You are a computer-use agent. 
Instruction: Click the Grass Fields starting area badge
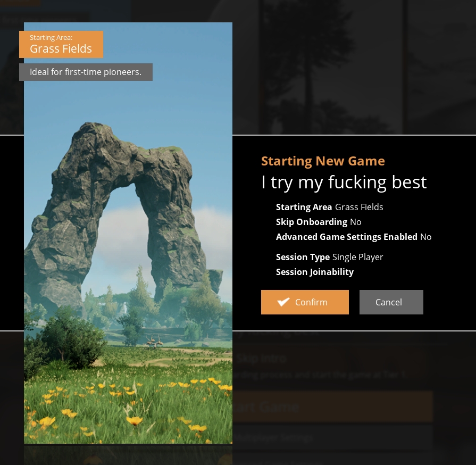coord(61,44)
